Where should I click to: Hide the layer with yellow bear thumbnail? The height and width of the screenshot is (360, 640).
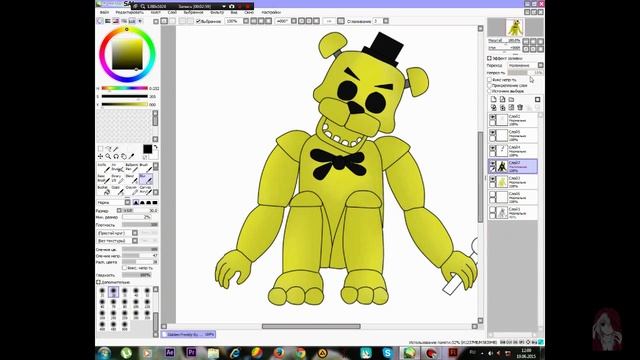point(493,179)
